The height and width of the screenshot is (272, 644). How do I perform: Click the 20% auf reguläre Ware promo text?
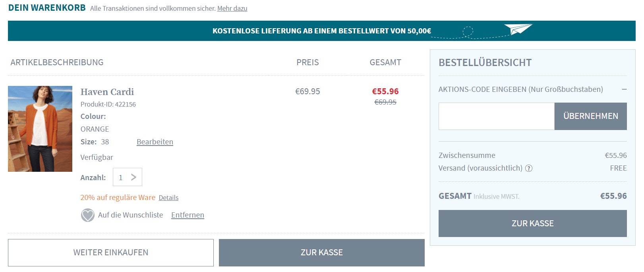(x=118, y=198)
